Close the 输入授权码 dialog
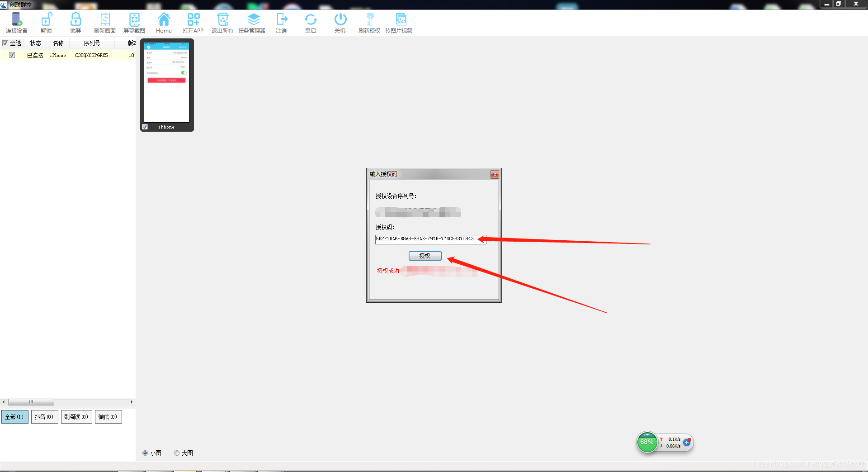 (x=495, y=174)
